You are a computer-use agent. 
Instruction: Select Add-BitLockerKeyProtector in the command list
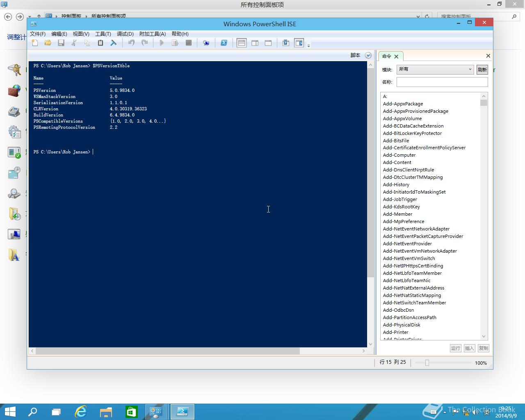coord(412,133)
